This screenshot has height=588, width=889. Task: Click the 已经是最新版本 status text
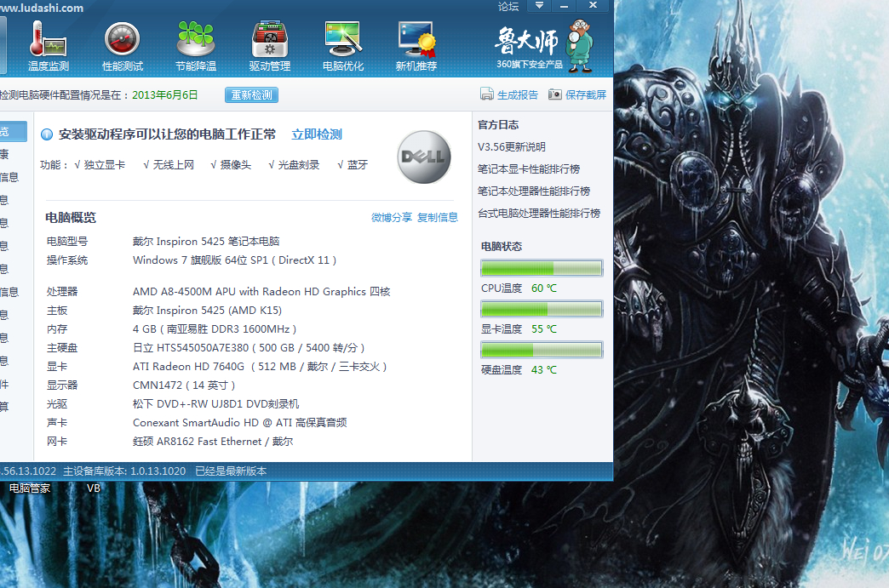point(231,471)
